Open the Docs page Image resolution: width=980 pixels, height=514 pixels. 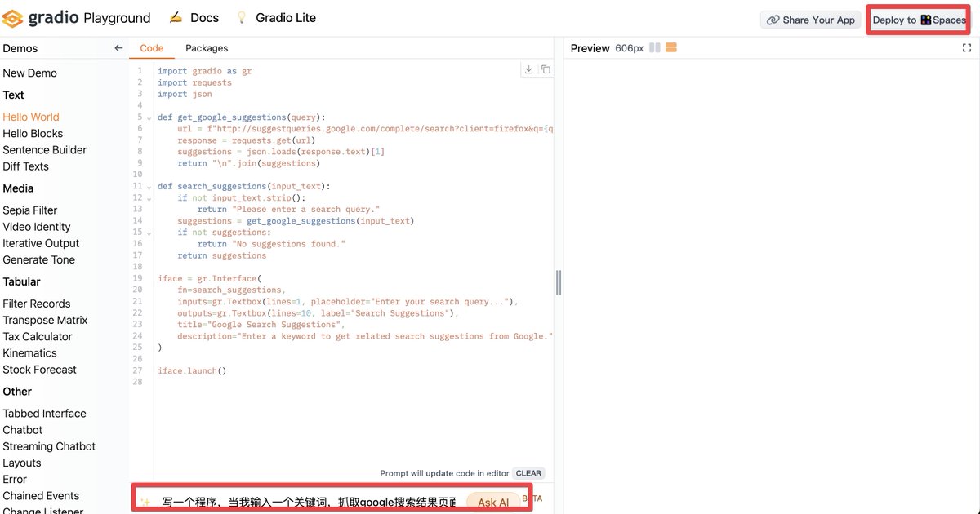click(204, 17)
